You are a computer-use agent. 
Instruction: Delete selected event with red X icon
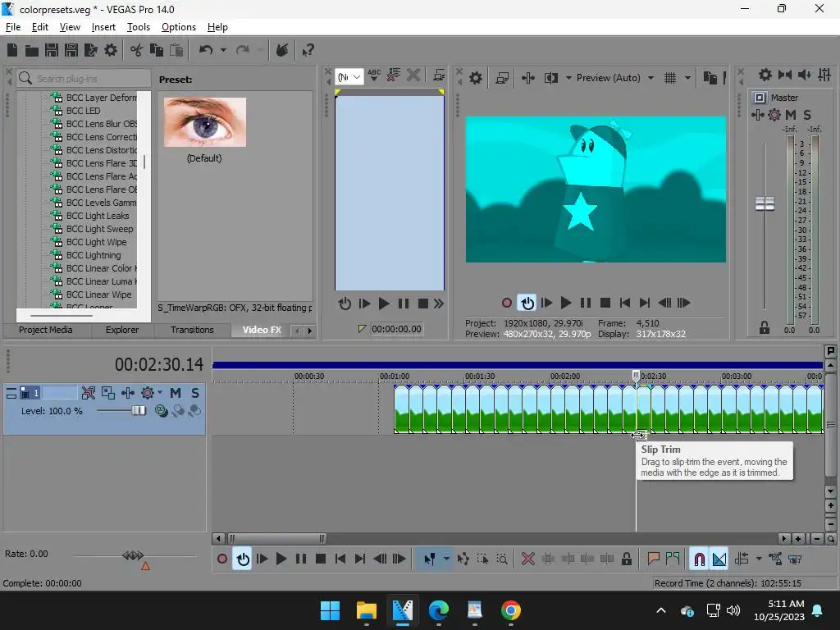(528, 559)
